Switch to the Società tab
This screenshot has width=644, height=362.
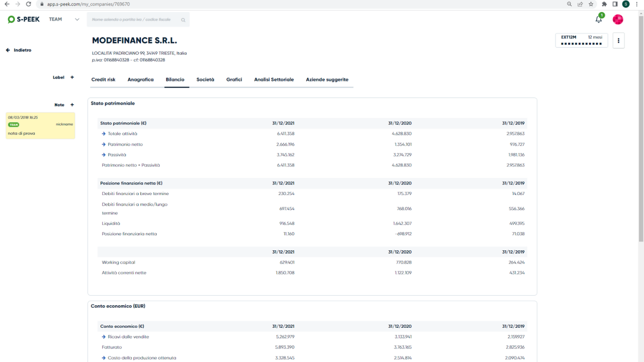(x=205, y=79)
